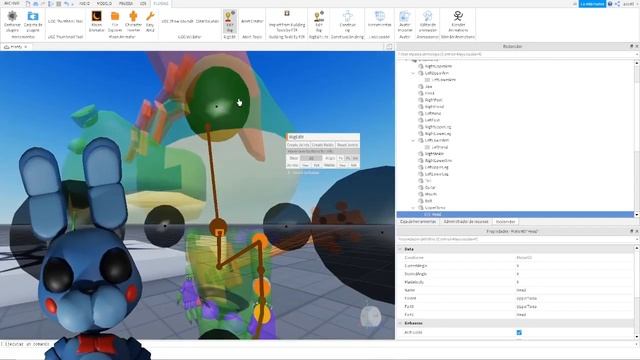Toggle the highlighted Edit Rig button in RigEdit
Viewport: 640px width, 360px height.
pos(230,21)
